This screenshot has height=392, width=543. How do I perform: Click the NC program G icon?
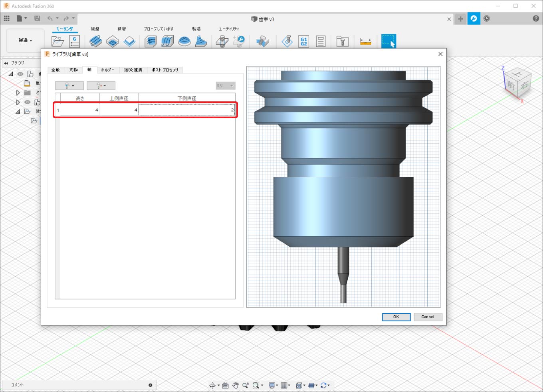75,42
